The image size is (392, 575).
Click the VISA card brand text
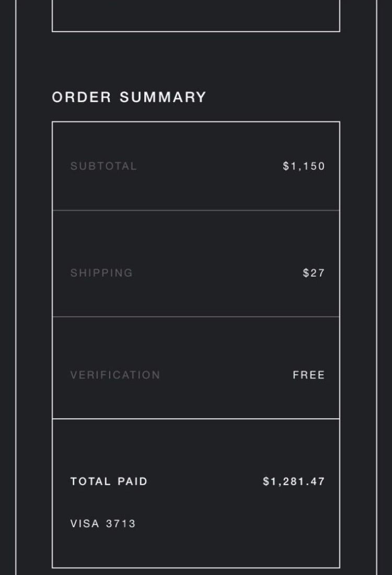point(85,523)
